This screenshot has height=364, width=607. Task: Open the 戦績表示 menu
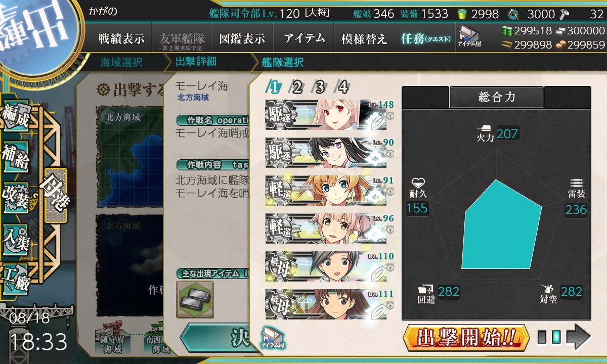(121, 38)
